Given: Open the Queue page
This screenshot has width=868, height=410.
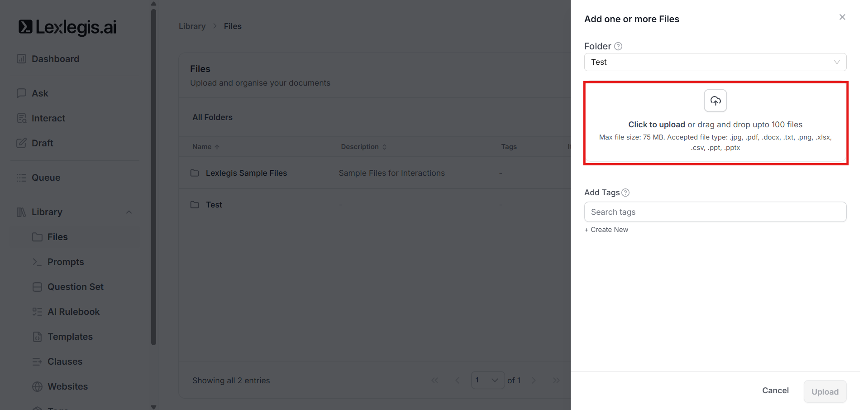Looking at the screenshot, I should click(x=46, y=178).
